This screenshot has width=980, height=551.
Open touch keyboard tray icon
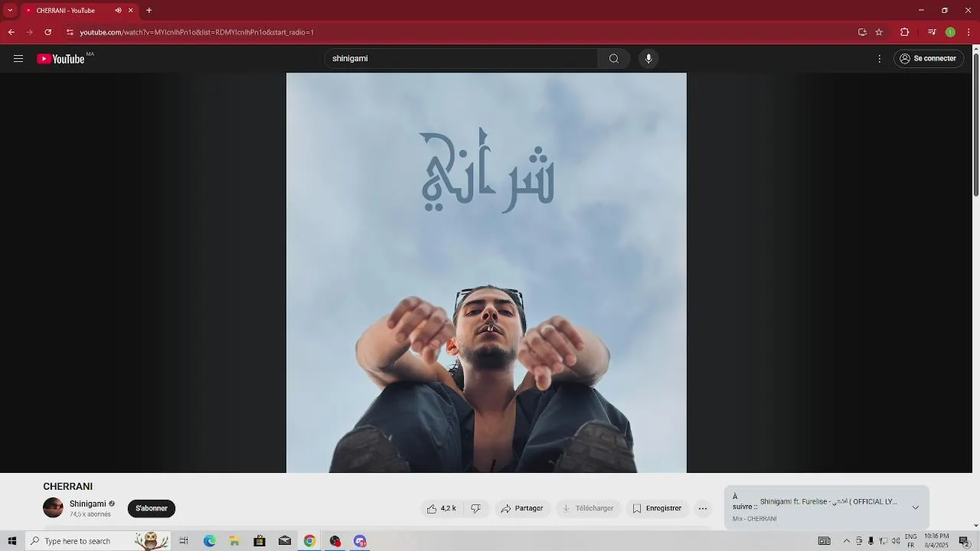tap(825, 541)
